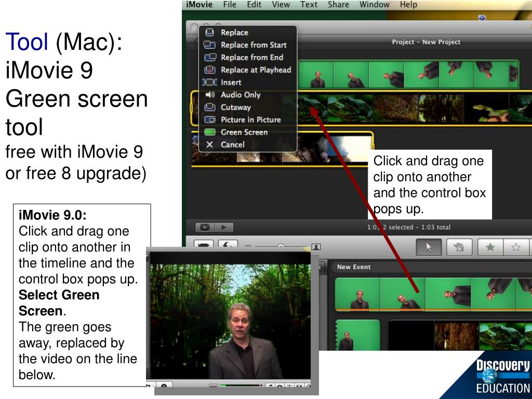
Task: Open the Text menu
Action: coord(309,5)
